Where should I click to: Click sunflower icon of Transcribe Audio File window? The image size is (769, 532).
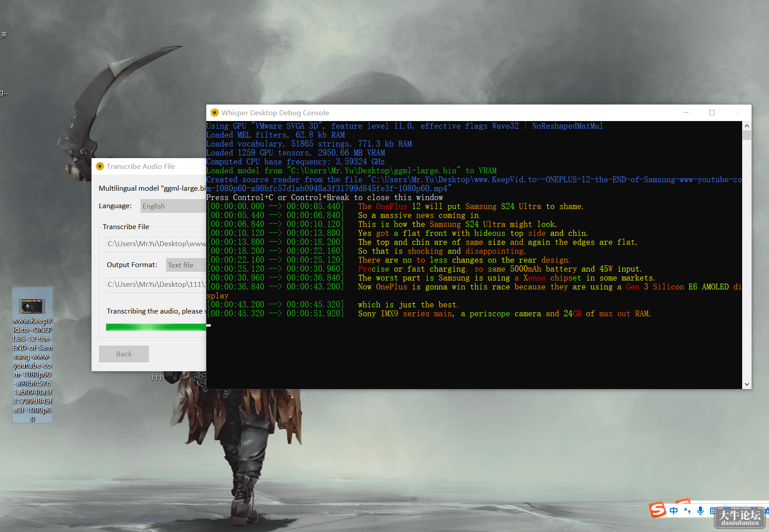tap(100, 166)
